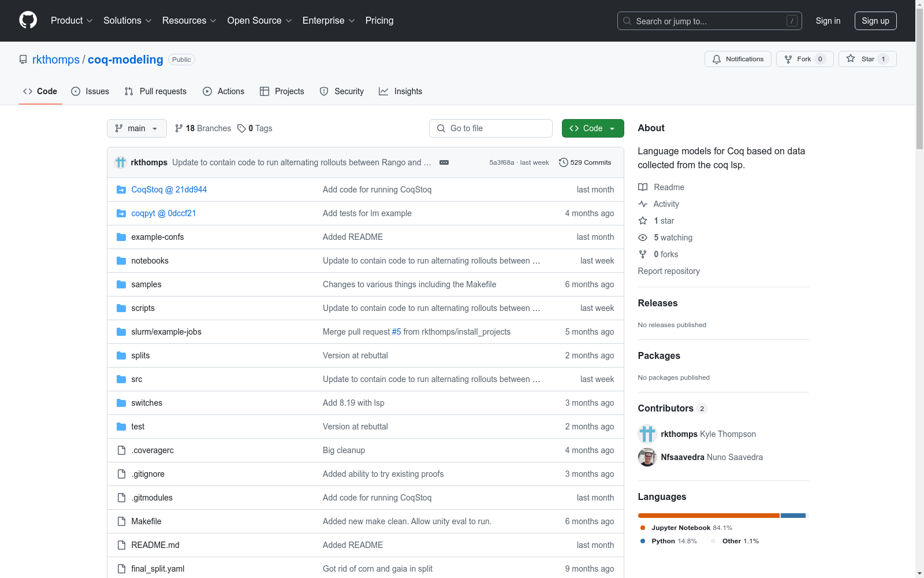924x578 pixels.
Task: Expand the Resources menu
Action: pyautogui.click(x=189, y=21)
